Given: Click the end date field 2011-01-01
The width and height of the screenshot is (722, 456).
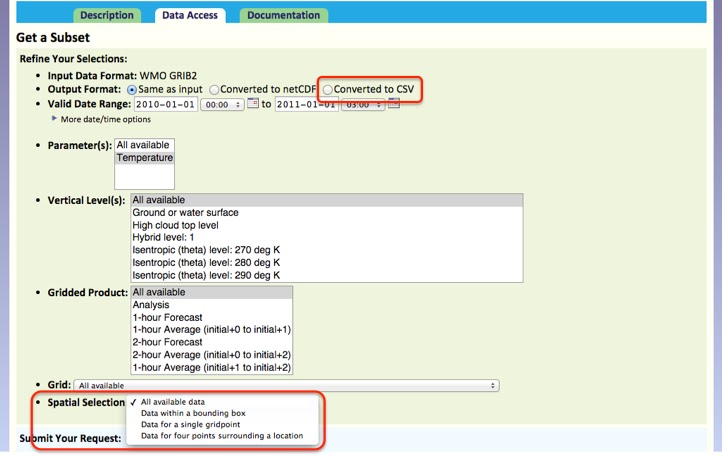Looking at the screenshot, I should pos(307,105).
